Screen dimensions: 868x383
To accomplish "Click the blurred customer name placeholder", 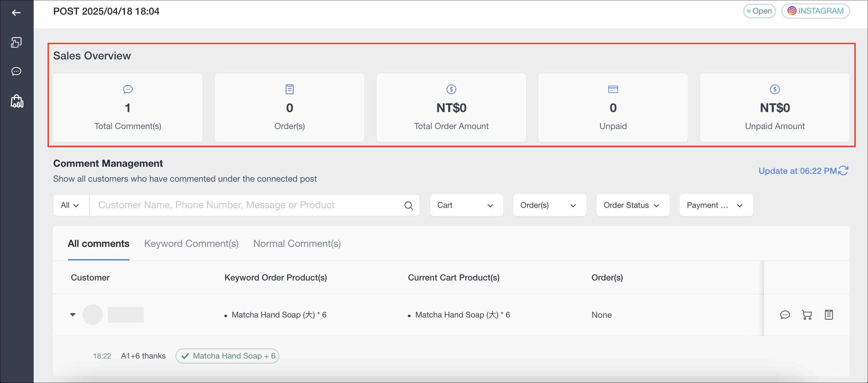I will tap(126, 315).
